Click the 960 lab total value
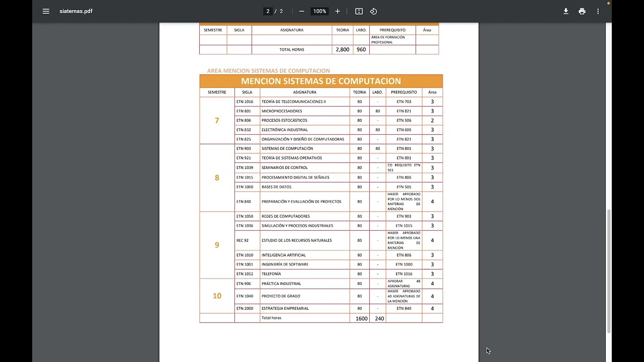The image size is (644, 362). click(x=361, y=50)
